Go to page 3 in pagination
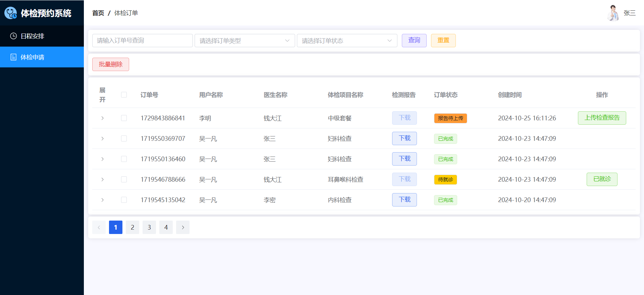The height and width of the screenshot is (295, 644). pos(149,227)
